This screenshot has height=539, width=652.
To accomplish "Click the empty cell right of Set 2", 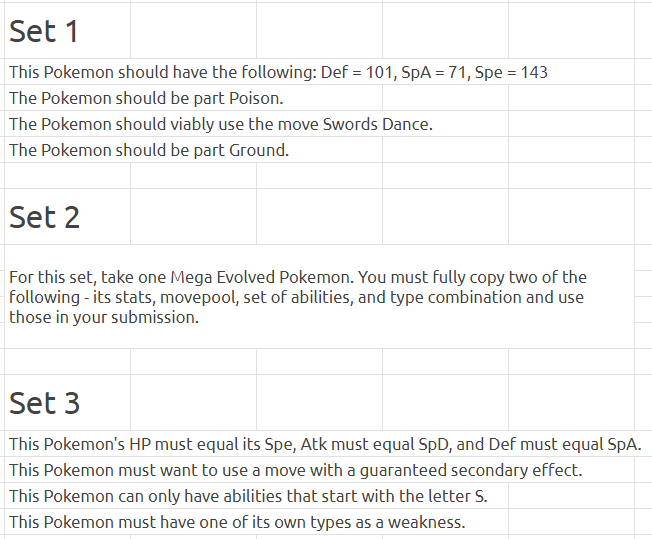I will [193, 216].
